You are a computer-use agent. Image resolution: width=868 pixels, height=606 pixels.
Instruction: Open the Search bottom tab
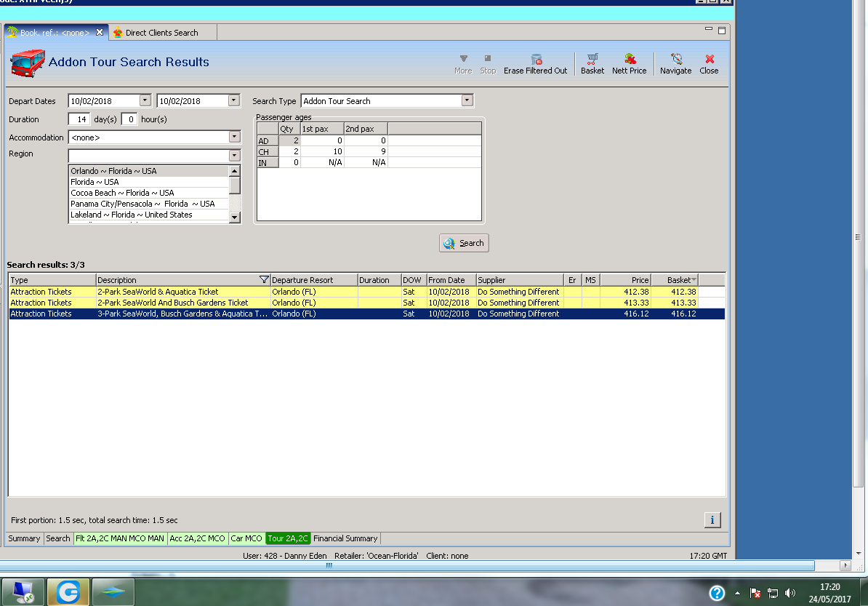(57, 538)
